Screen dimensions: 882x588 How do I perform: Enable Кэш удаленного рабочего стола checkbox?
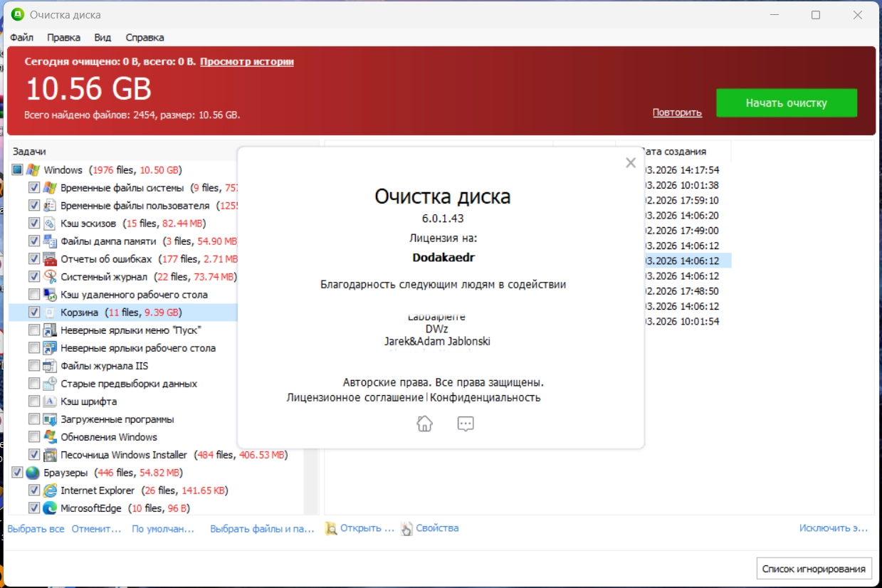33,295
